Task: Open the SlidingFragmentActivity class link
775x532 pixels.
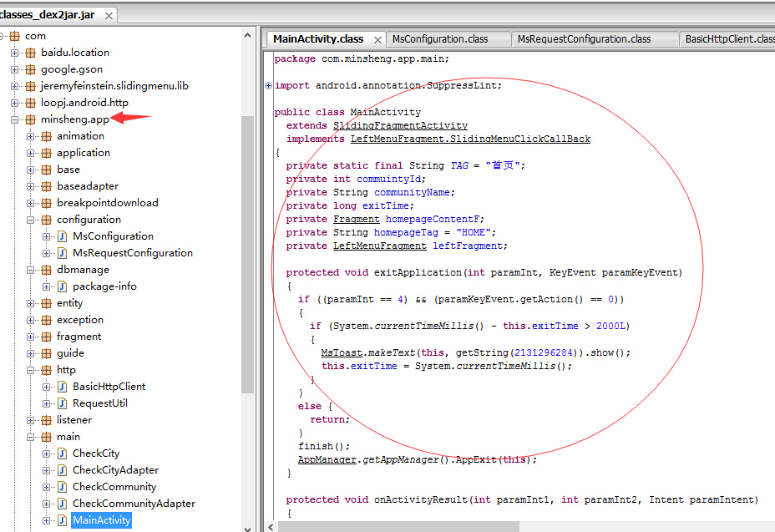Action: click(400, 125)
